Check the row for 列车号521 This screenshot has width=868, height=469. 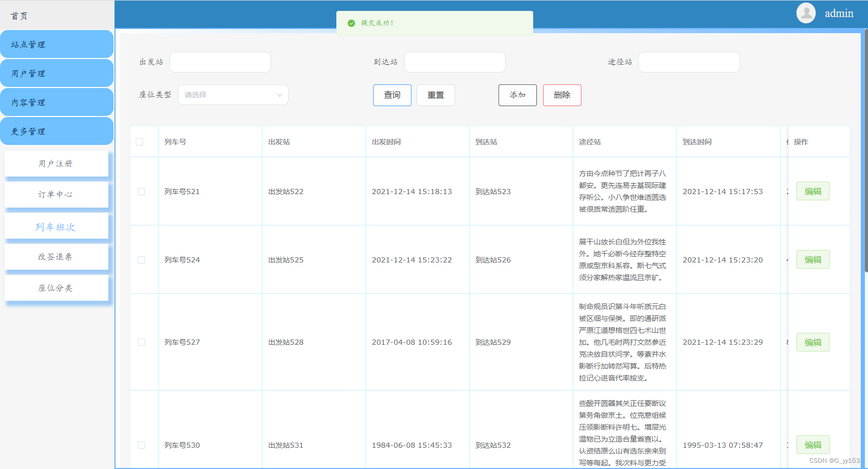[x=141, y=192]
